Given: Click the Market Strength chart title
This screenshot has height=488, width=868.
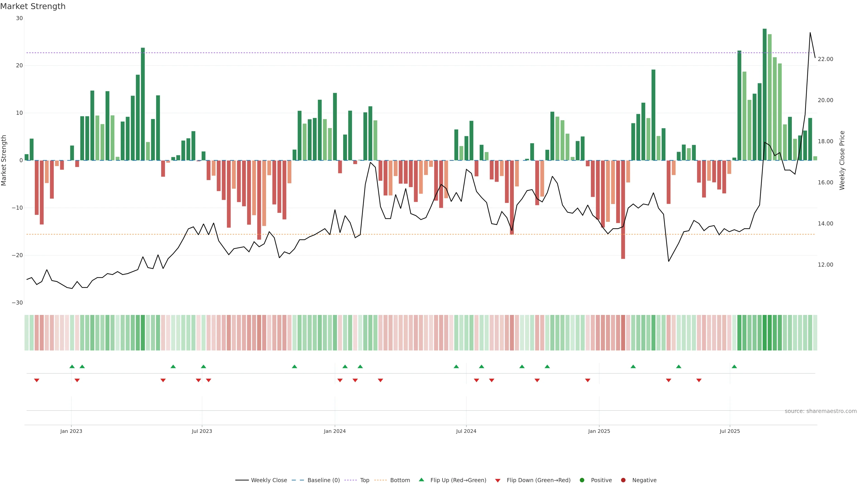Looking at the screenshot, I should click(x=33, y=6).
